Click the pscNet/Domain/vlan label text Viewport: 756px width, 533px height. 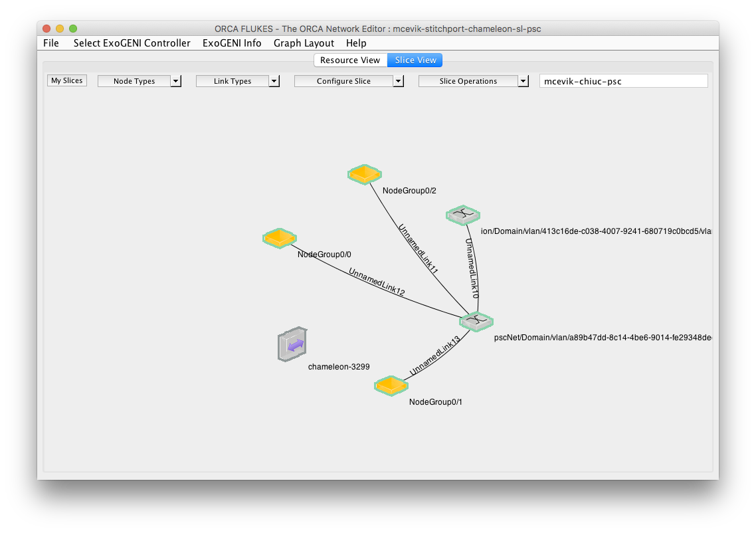pos(603,337)
